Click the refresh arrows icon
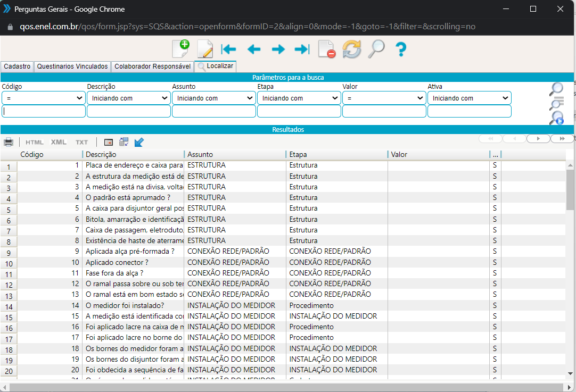Viewport: 576px width, 392px height. [x=351, y=49]
